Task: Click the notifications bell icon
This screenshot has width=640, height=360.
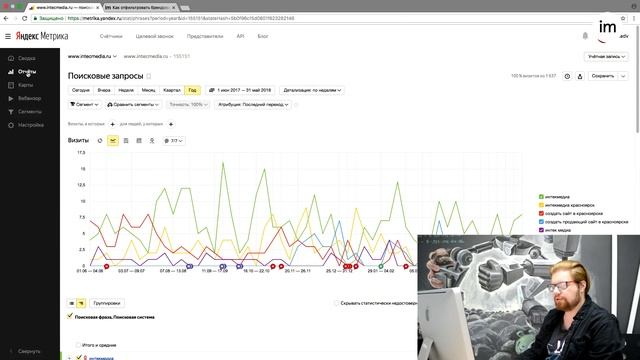Action: coord(585,36)
